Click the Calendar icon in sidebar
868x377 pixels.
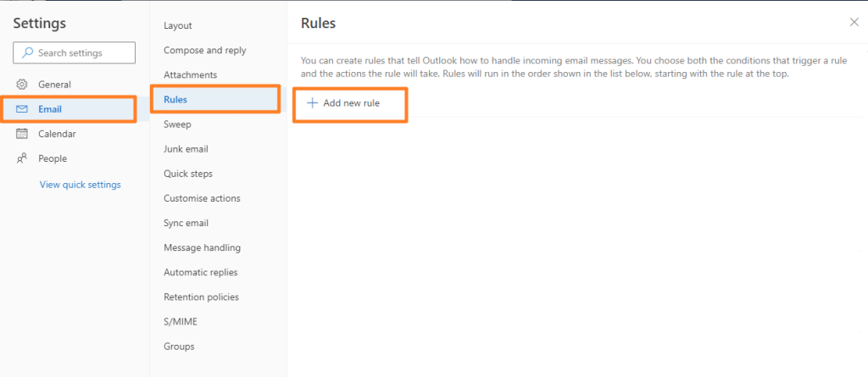[22, 133]
